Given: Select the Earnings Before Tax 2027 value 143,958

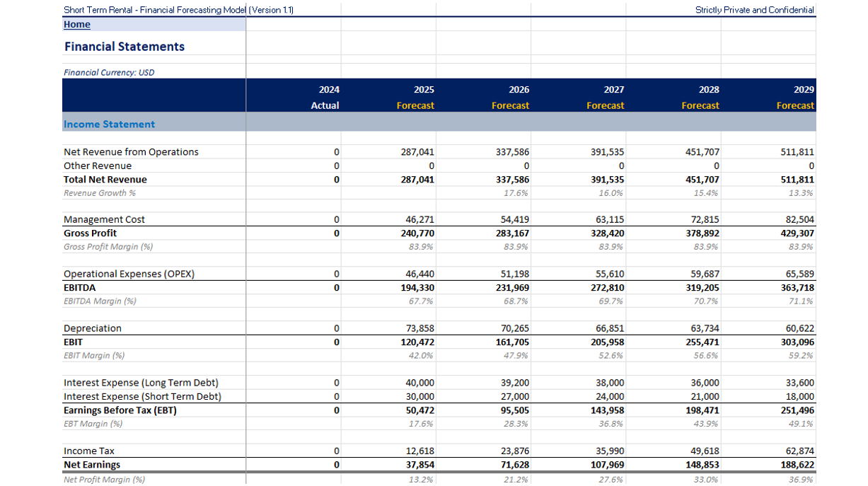Looking at the screenshot, I should coord(606,410).
